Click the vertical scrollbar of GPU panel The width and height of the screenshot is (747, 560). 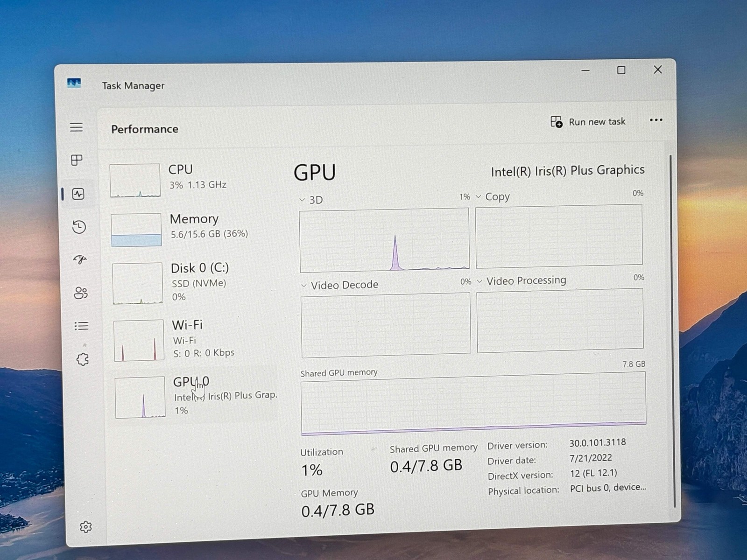(673, 331)
